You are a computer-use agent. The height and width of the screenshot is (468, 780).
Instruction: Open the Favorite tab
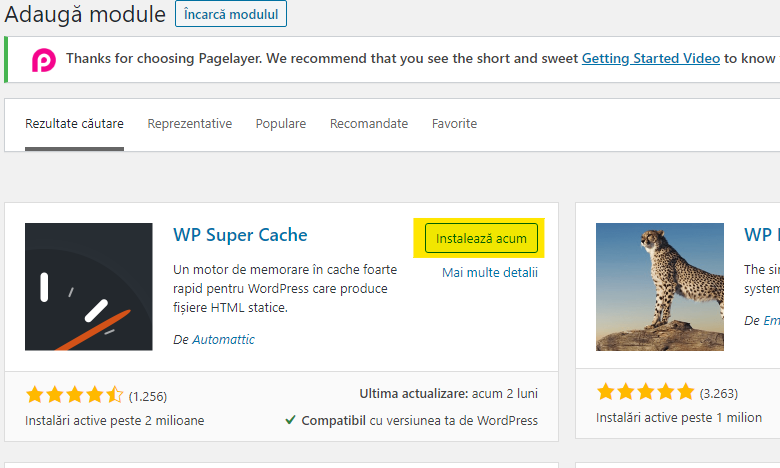pos(454,124)
